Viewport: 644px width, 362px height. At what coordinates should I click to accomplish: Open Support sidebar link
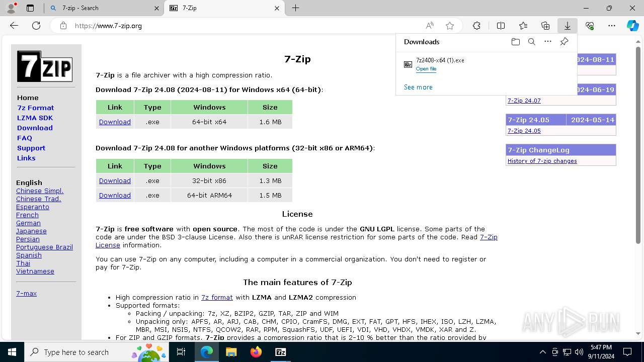click(x=31, y=148)
